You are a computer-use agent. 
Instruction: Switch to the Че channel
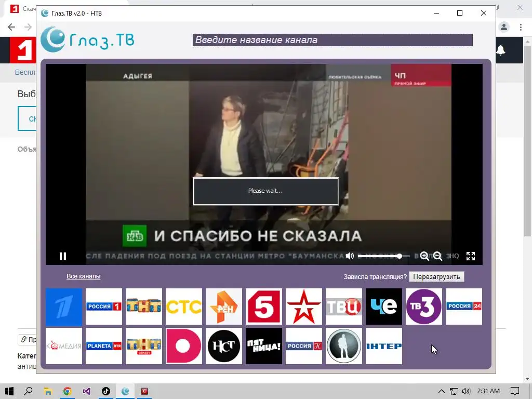(384, 307)
